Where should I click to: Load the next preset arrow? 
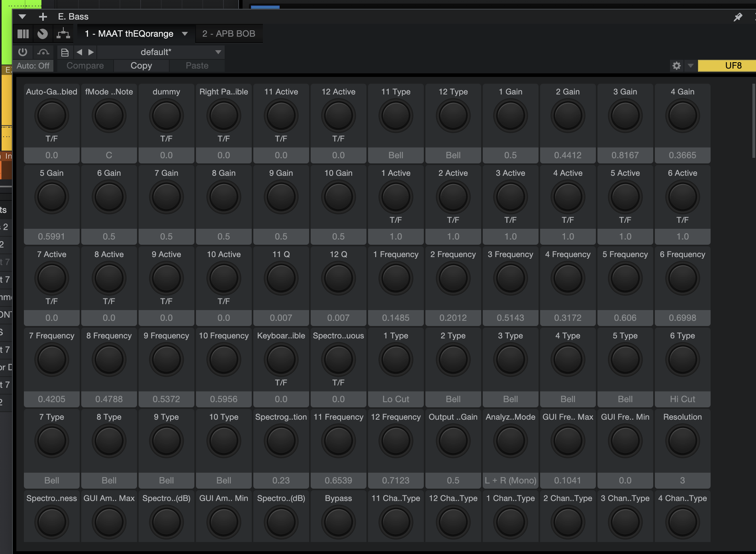(91, 52)
